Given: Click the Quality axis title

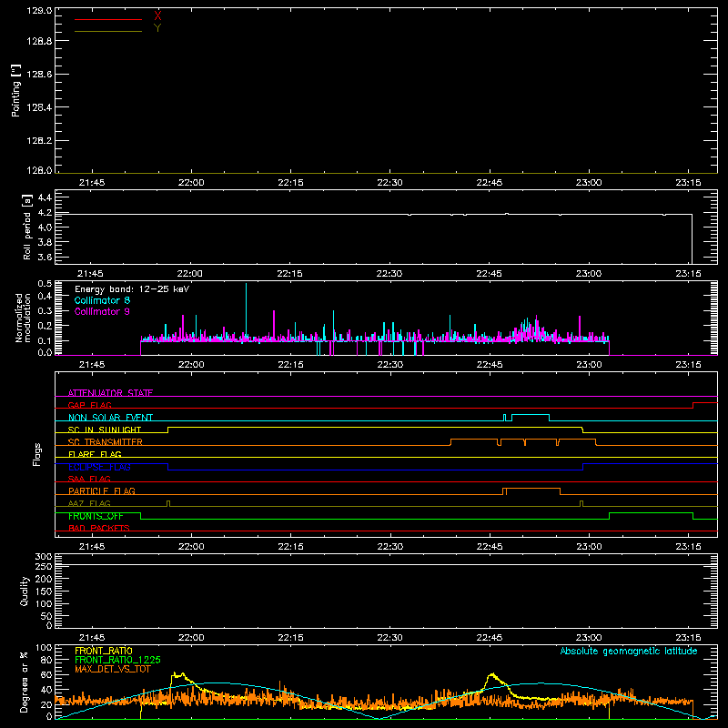Looking at the screenshot, I should click(25, 591).
